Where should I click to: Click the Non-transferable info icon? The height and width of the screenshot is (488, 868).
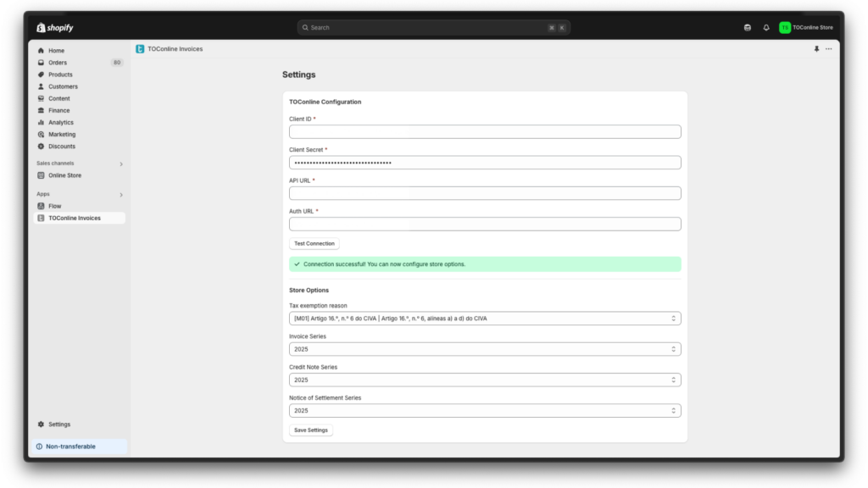coord(39,446)
